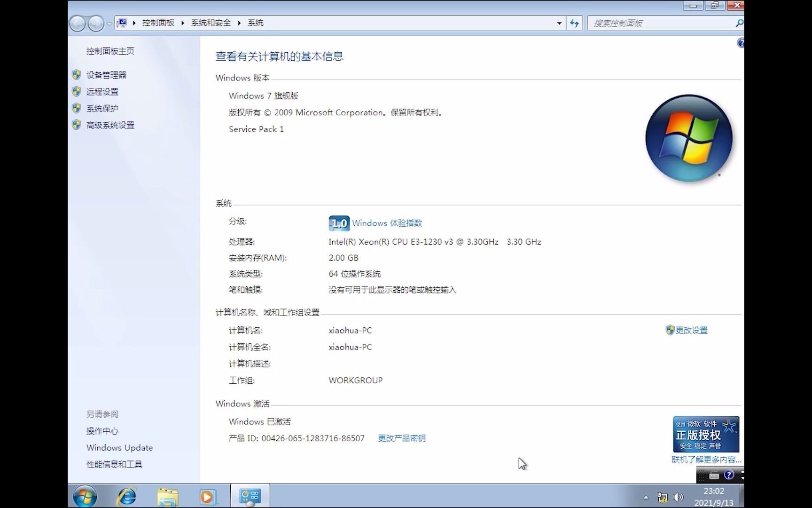Open 远程设置 from the sidebar

(102, 92)
